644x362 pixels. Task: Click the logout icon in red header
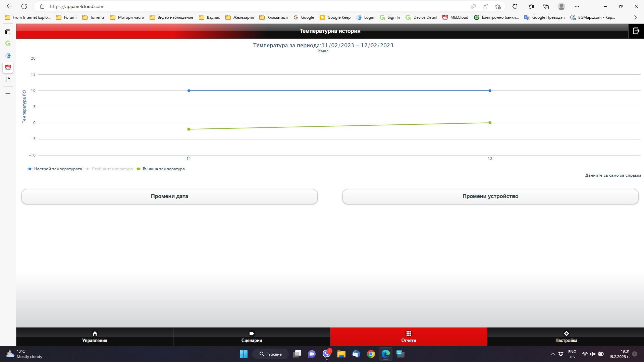(x=636, y=31)
